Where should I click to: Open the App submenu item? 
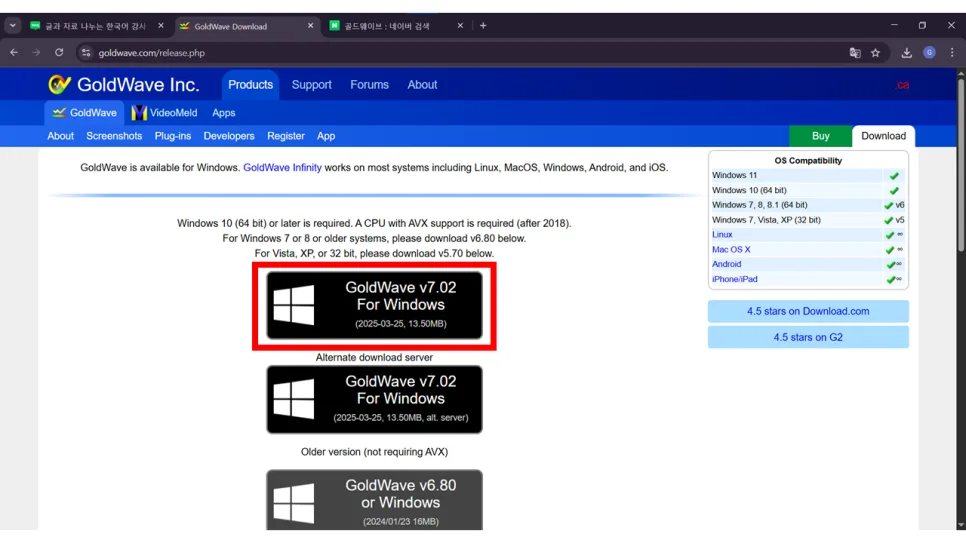coord(326,136)
